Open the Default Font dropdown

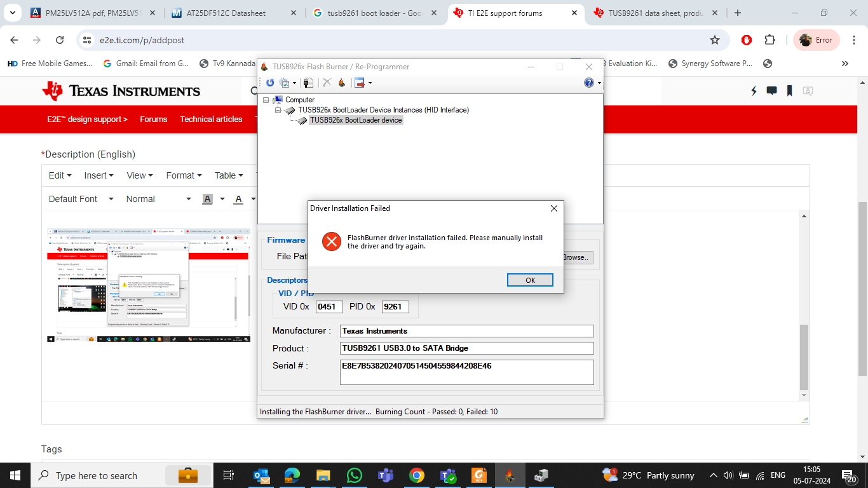(x=81, y=199)
